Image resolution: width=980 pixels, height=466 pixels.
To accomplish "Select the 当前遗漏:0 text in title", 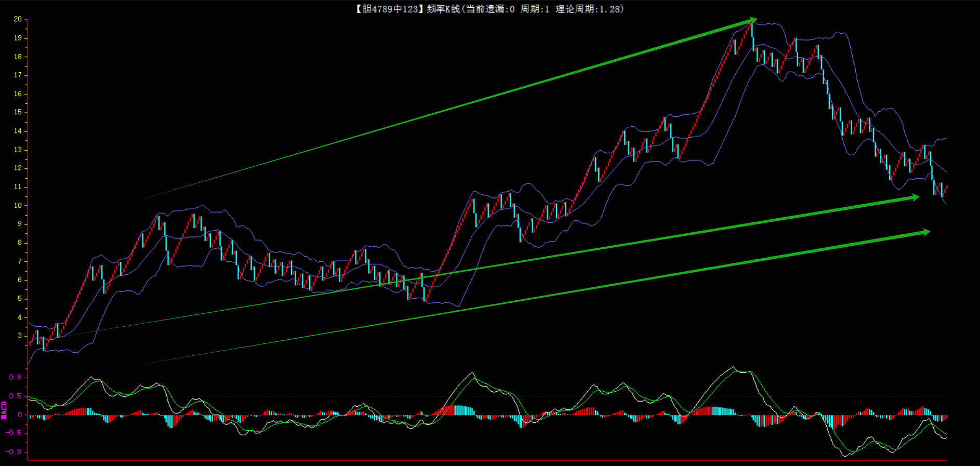I will [490, 9].
